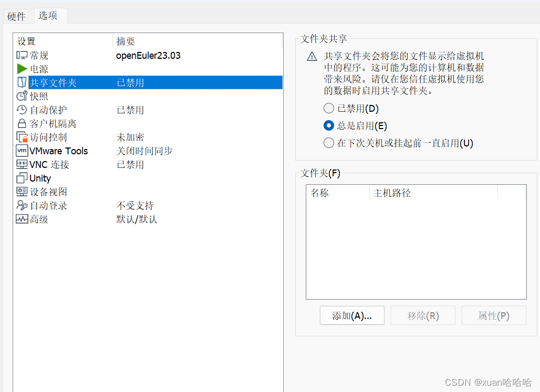Choose 在下次关机或挂起前一直启用(U)
This screenshot has height=392, width=540.
[x=329, y=142]
